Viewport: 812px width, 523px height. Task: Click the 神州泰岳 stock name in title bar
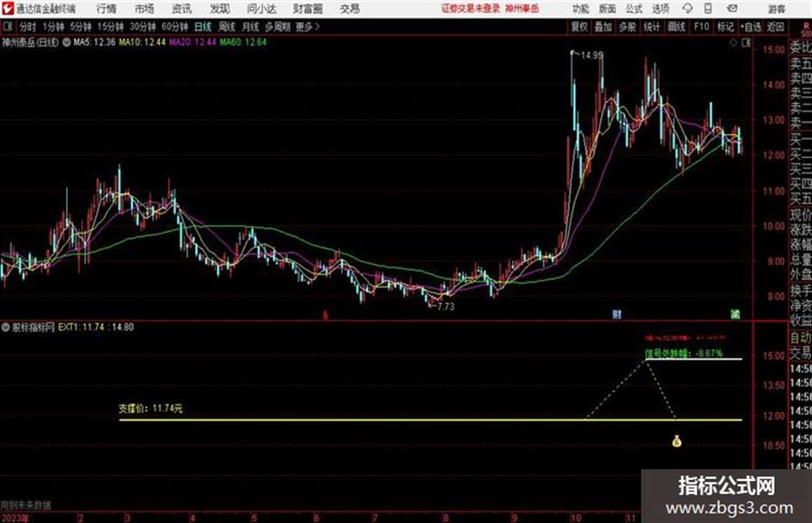[x=522, y=9]
